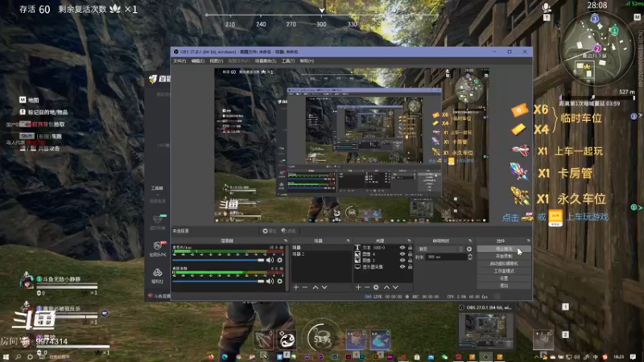The image size is (644, 362).
Task: Select the 图像 4 source row
Action: point(383,254)
